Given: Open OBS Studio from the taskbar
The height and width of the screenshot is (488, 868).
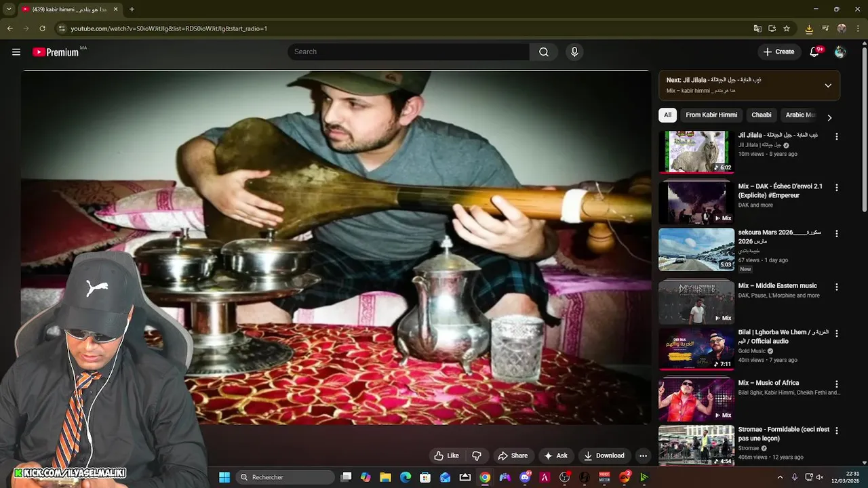Looking at the screenshot, I should point(564,477).
